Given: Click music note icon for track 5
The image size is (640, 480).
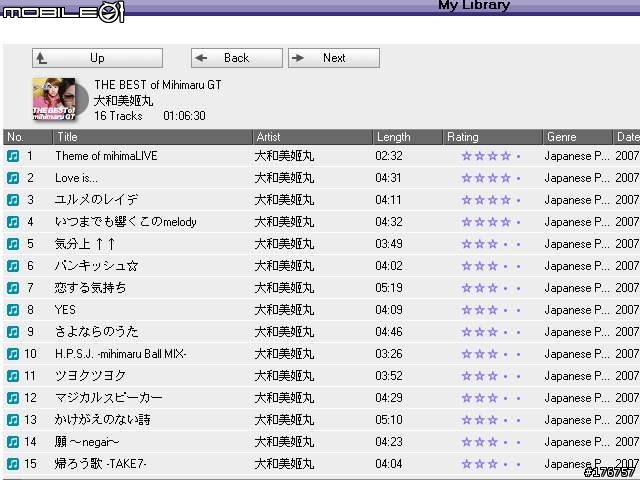Looking at the screenshot, I should point(13,244).
